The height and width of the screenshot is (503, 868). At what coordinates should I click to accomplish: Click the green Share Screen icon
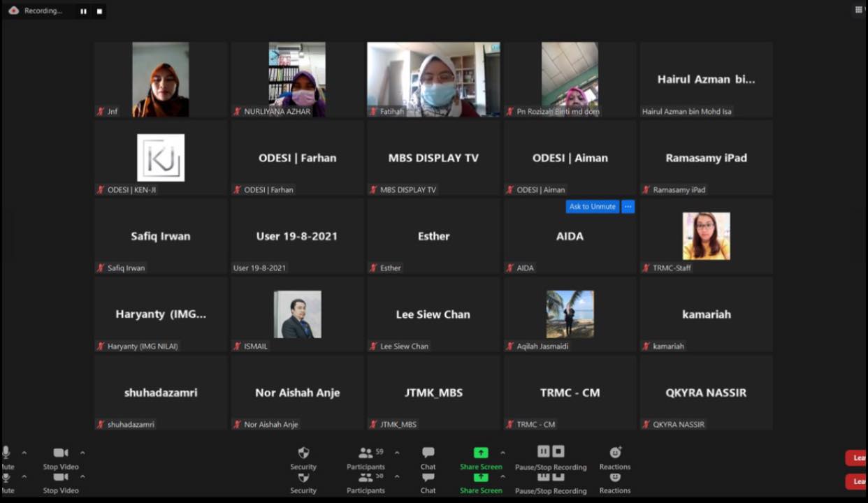(x=481, y=453)
